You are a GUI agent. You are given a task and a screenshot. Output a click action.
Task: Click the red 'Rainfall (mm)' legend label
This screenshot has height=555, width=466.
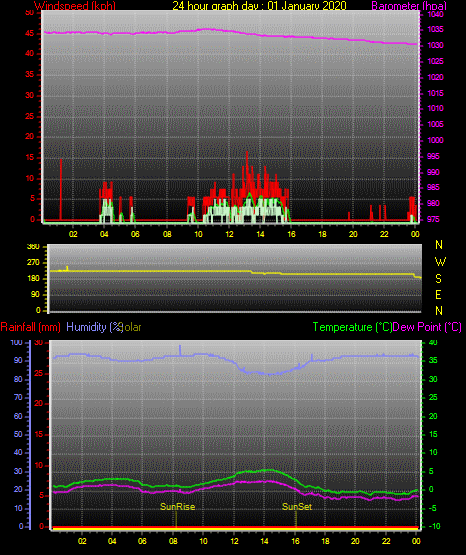pyautogui.click(x=30, y=327)
